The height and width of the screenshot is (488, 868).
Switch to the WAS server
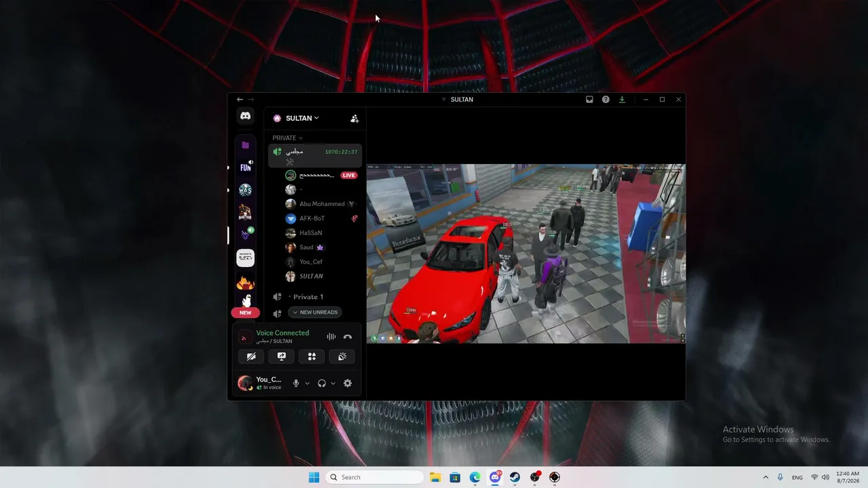click(245, 190)
